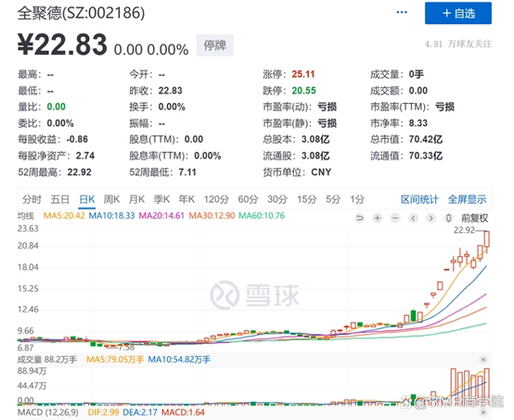Switch to the 120分 interval tab
The height and width of the screenshot is (420, 514).
pos(216,200)
